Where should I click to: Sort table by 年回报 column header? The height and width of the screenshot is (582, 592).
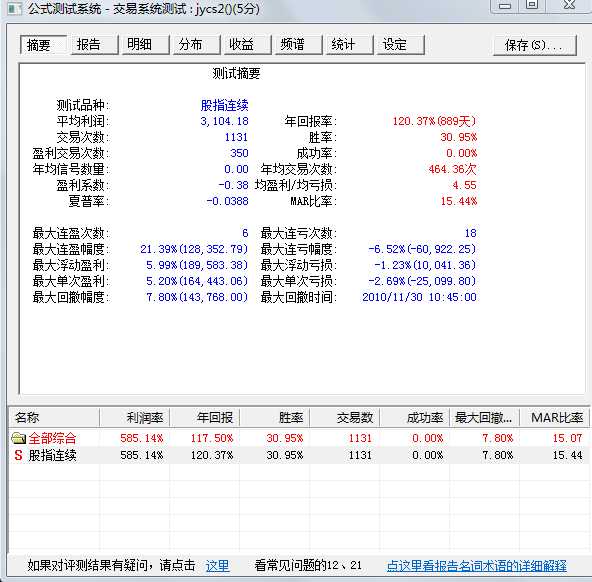pyautogui.click(x=205, y=418)
